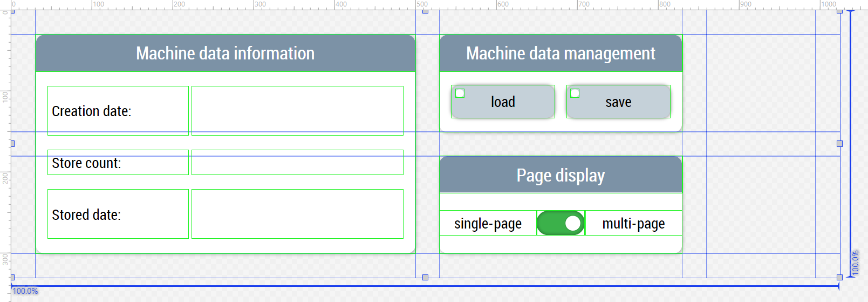Click the 'Stored date:' label
Image resolution: width=868 pixels, height=302 pixels.
[86, 215]
